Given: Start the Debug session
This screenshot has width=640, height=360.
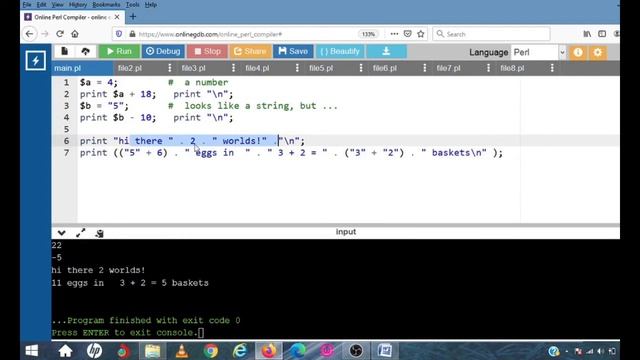Looking at the screenshot, I should point(163,51).
